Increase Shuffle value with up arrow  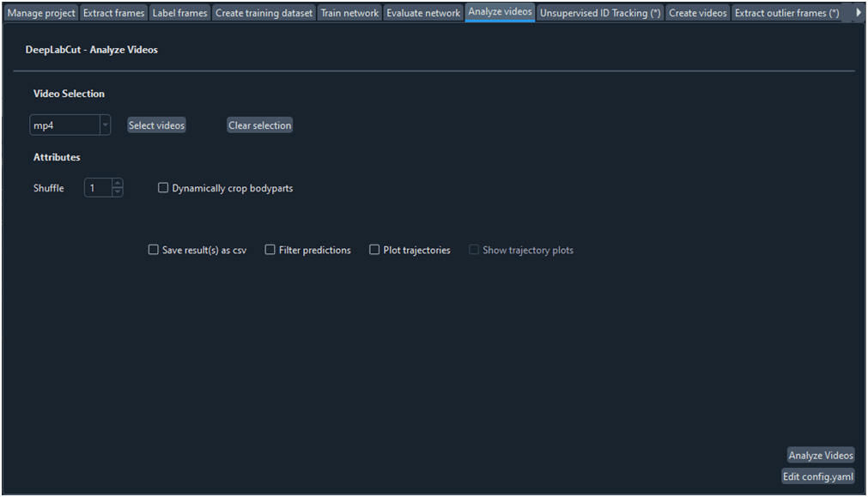(118, 184)
